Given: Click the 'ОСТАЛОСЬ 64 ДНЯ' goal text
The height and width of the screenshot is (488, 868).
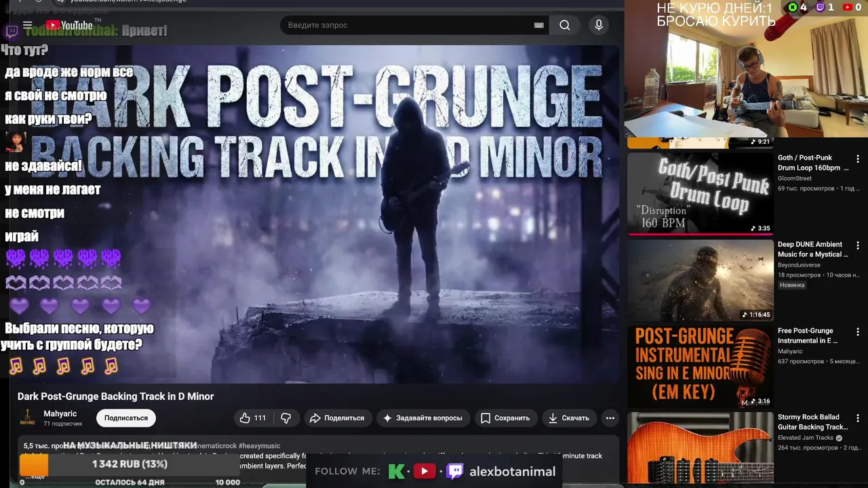Looking at the screenshot, I should (130, 482).
